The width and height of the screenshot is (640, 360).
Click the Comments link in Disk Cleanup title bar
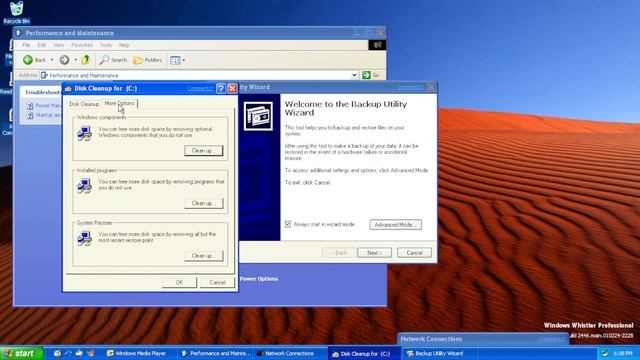pyautogui.click(x=200, y=88)
